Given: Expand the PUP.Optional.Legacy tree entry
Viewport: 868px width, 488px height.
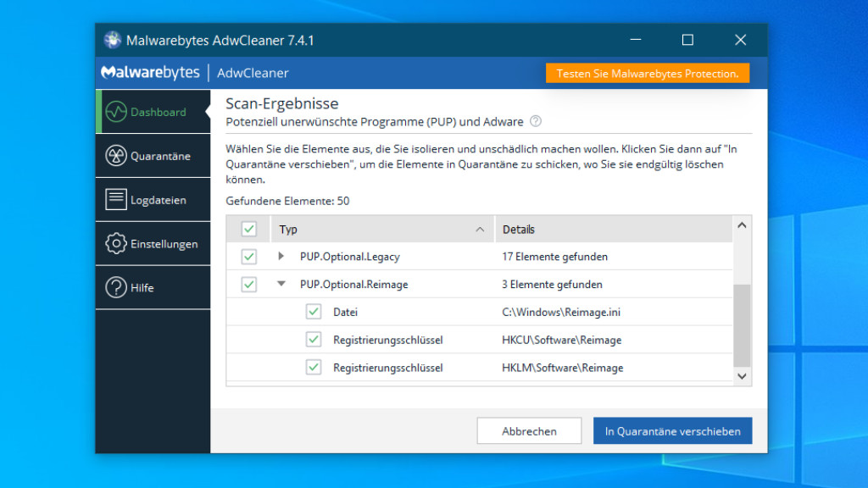Looking at the screenshot, I should [281, 257].
